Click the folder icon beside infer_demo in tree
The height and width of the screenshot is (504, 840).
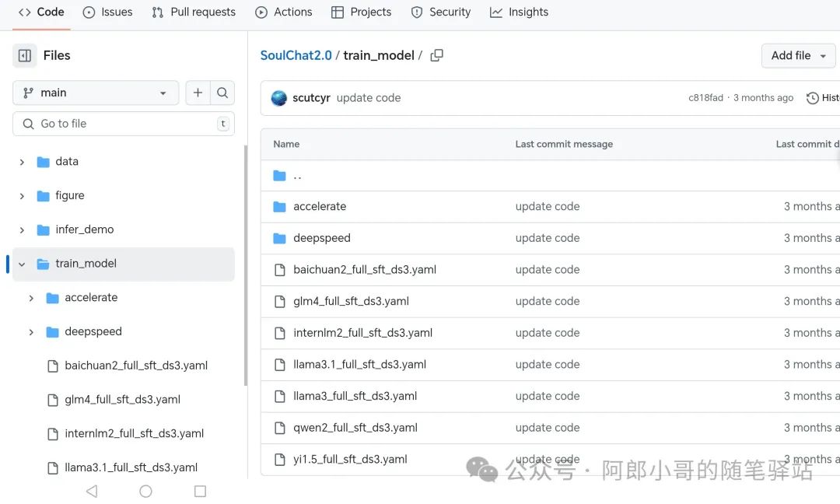(43, 229)
